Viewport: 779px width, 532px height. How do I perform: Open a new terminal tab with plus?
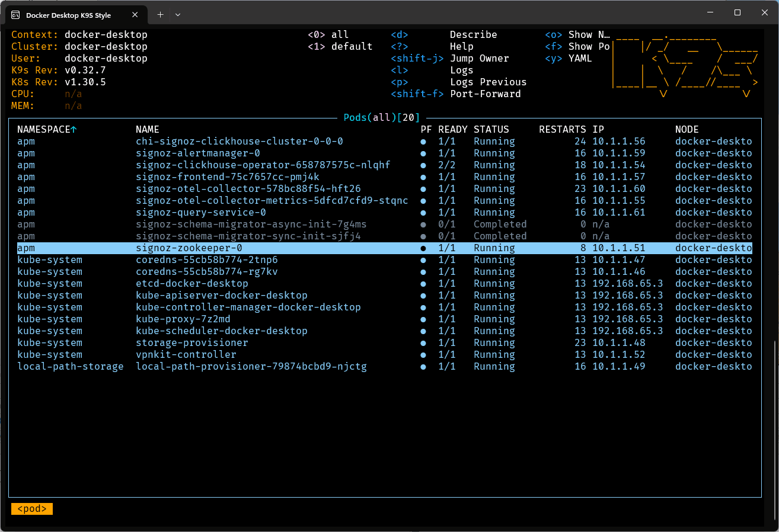tap(160, 14)
